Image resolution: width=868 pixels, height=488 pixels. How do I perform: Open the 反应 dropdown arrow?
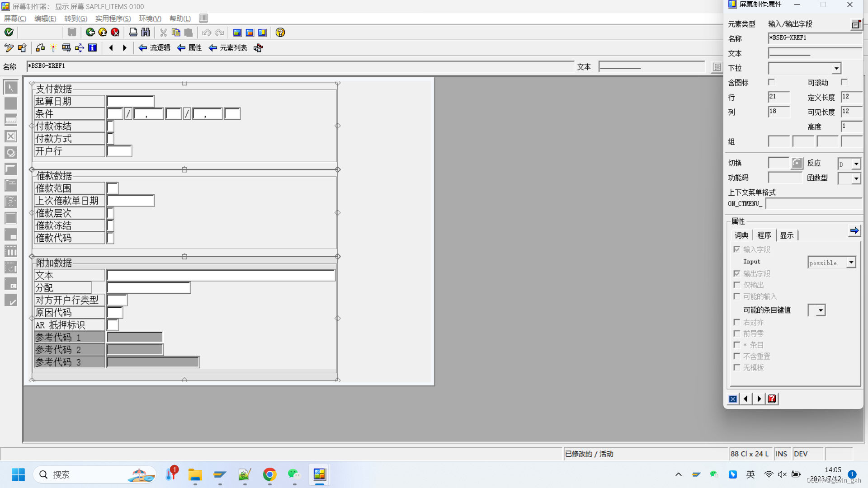pos(856,164)
